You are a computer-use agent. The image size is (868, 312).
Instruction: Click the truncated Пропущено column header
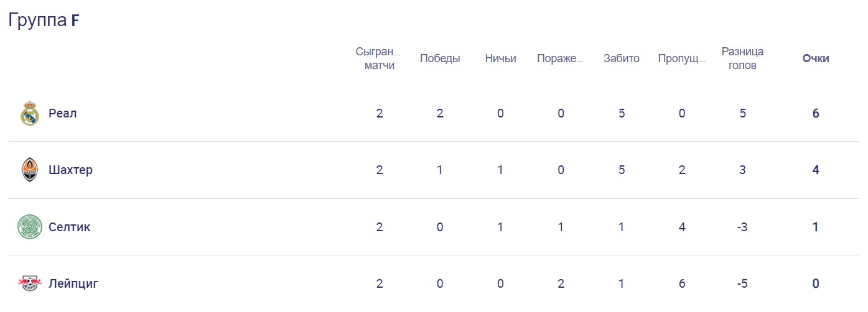[x=681, y=58]
